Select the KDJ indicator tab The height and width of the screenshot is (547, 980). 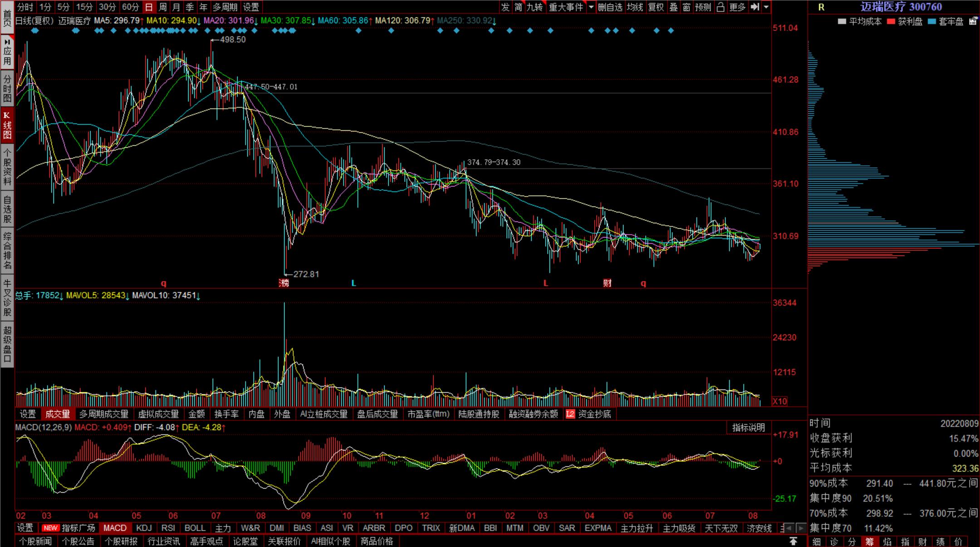pos(144,528)
